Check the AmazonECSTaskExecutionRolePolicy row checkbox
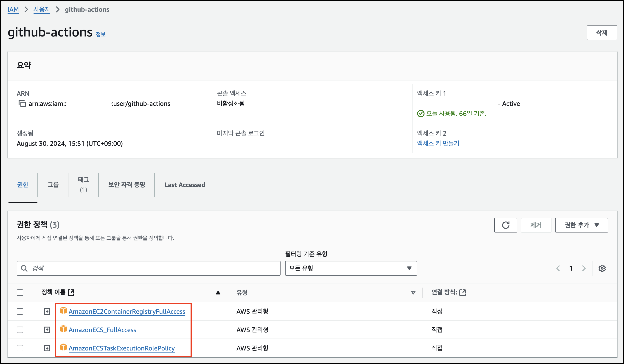Image resolution: width=624 pixels, height=364 pixels. [x=20, y=348]
